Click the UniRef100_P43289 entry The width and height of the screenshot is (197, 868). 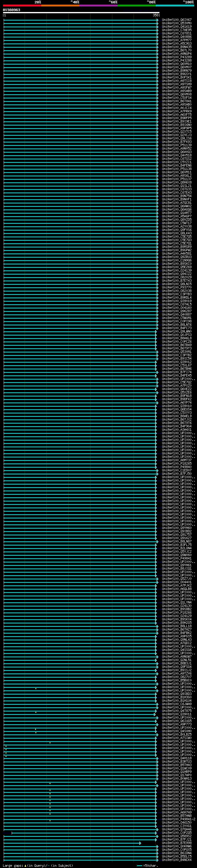coord(176,57)
